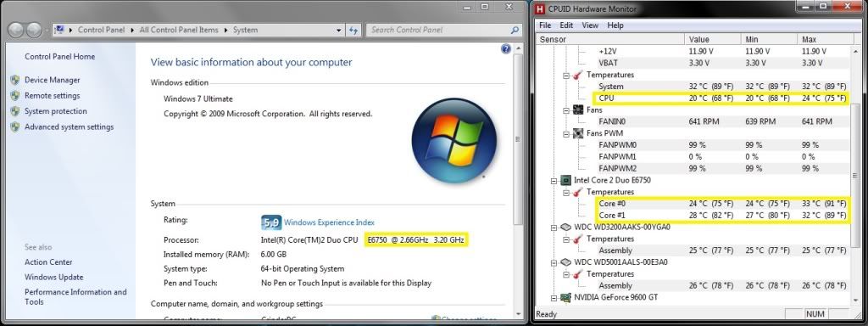Click the Fans PWM category icon
Image resolution: width=868 pixels, height=326 pixels.
click(x=578, y=133)
